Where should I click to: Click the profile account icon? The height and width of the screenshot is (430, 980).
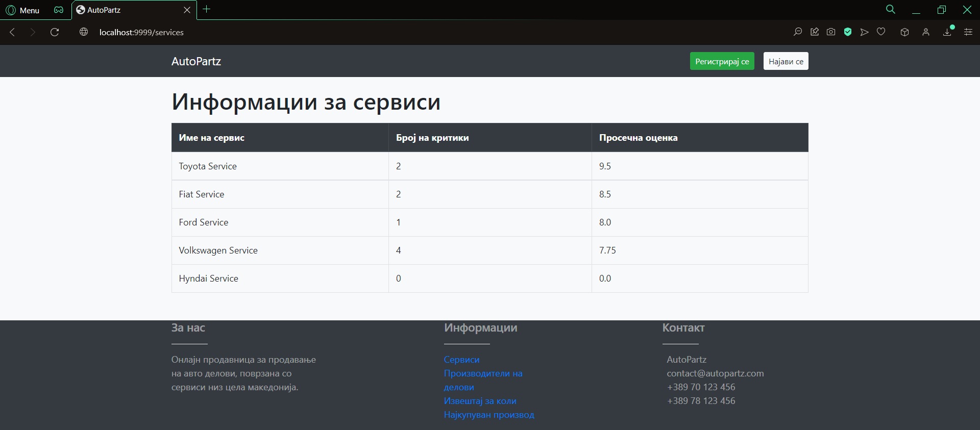(925, 32)
